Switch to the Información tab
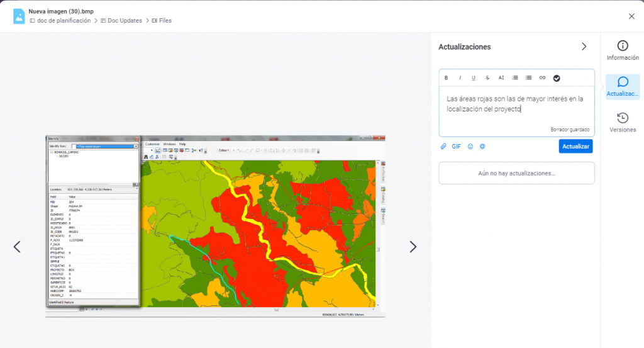The width and height of the screenshot is (644, 348). [x=622, y=51]
